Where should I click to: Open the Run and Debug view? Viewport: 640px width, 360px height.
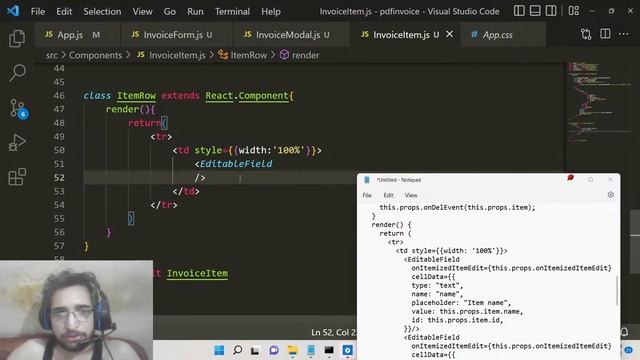tap(17, 142)
